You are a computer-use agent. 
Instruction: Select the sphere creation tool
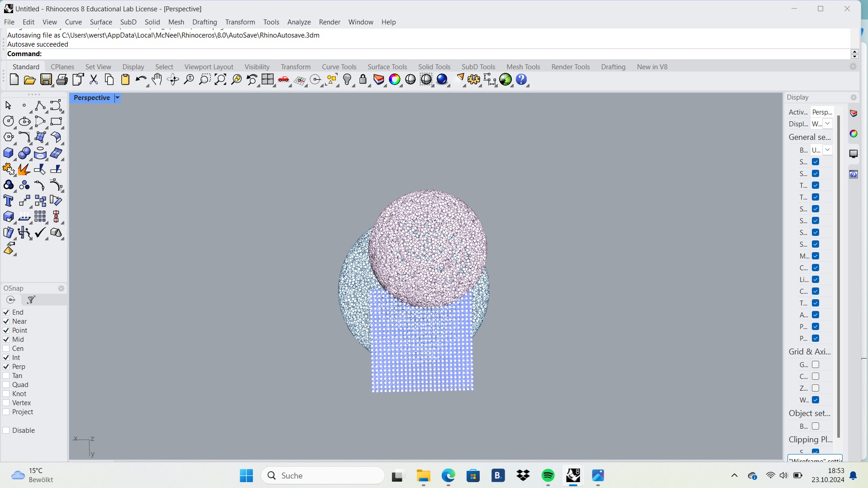tap(24, 153)
